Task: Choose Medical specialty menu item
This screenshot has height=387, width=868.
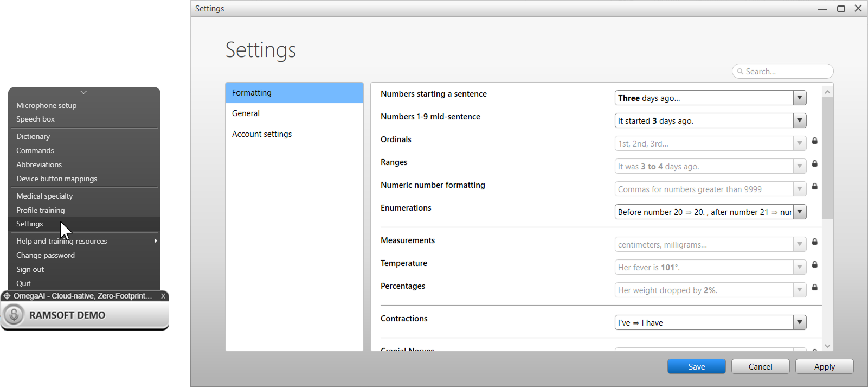Action: [x=85, y=196]
